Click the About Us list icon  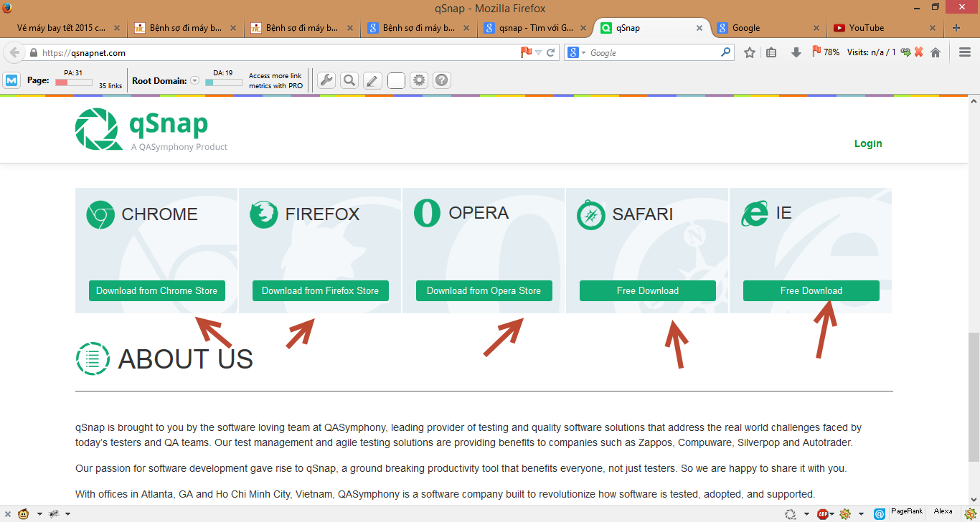pyautogui.click(x=93, y=359)
